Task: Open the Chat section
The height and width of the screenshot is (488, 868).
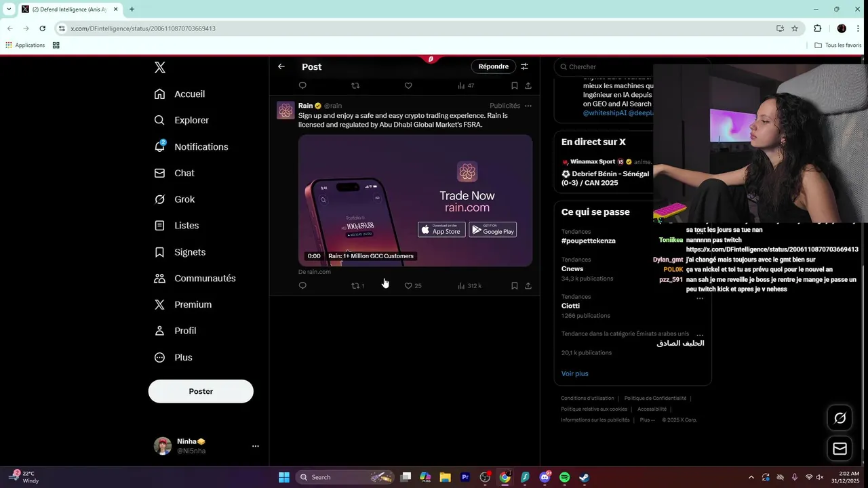Action: point(174,173)
